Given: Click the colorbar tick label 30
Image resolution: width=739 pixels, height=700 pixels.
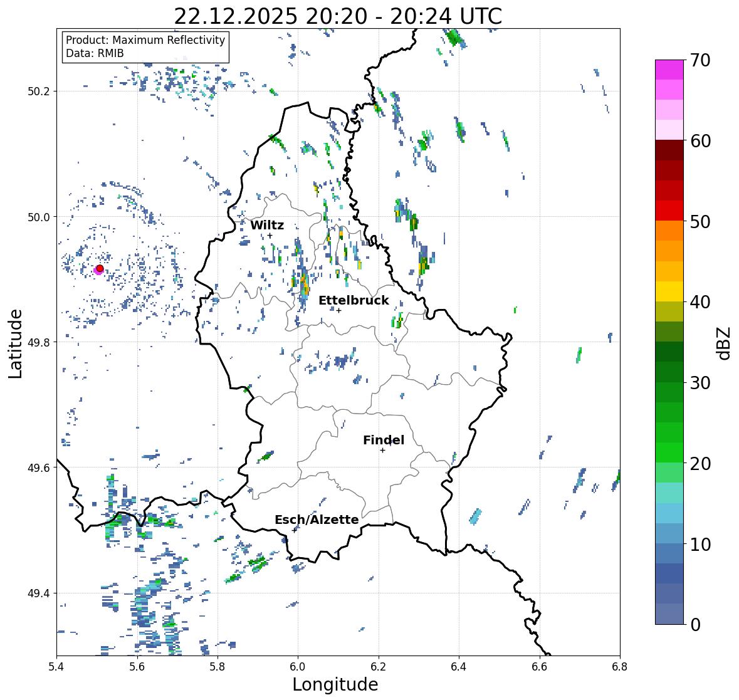Looking at the screenshot, I should click(x=700, y=383).
